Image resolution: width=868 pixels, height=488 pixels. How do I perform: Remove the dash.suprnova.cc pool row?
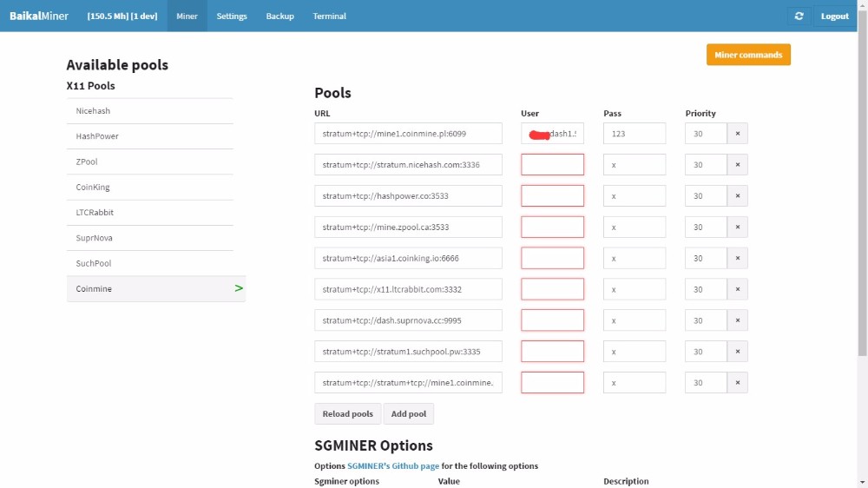pyautogui.click(x=738, y=320)
